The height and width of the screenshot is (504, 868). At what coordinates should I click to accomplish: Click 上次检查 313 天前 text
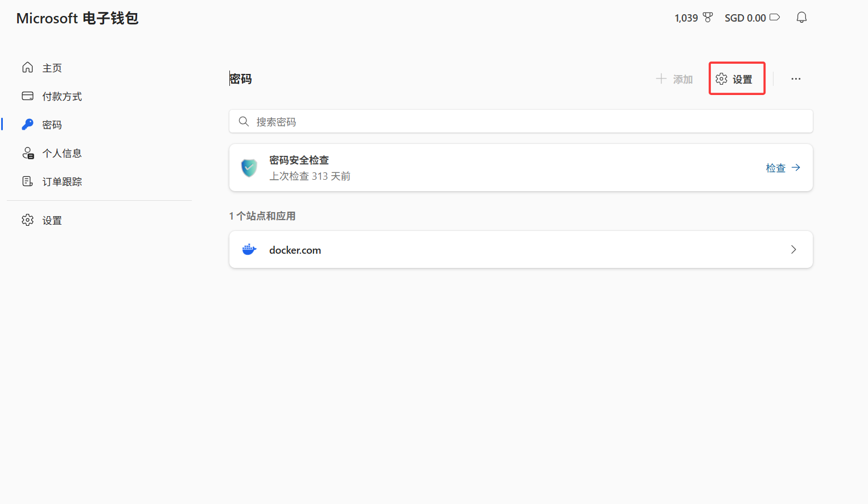(x=310, y=176)
